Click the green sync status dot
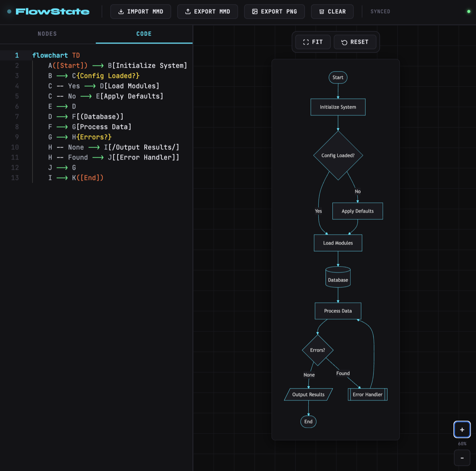The height and width of the screenshot is (471, 476). pos(469,12)
